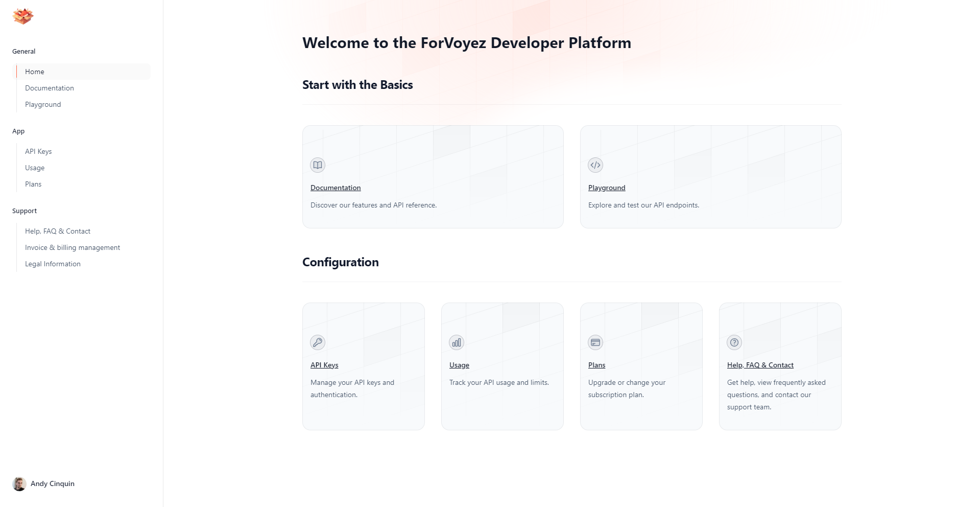This screenshot has height=507, width=980.
Task: Go to API Keys in sidebar
Action: point(38,151)
